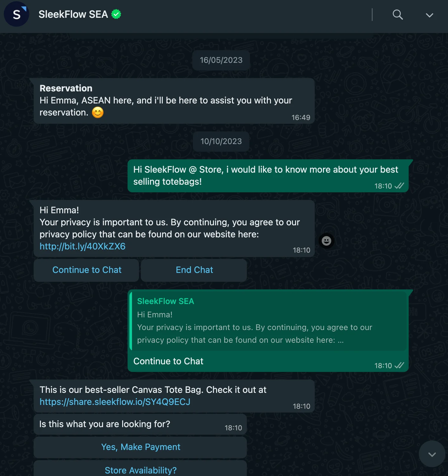This screenshot has width=448, height=476.
Task: Click the scroll-to-latest-message chevron
Action: (432, 454)
